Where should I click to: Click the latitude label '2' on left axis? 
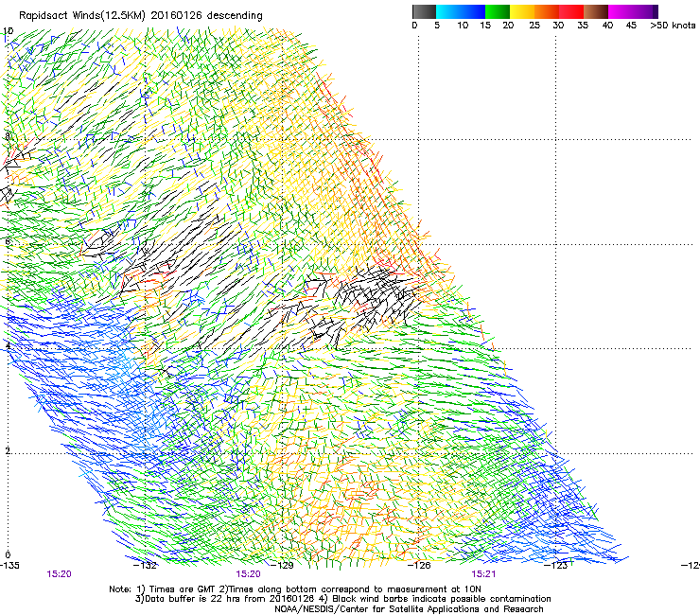pyautogui.click(x=8, y=450)
